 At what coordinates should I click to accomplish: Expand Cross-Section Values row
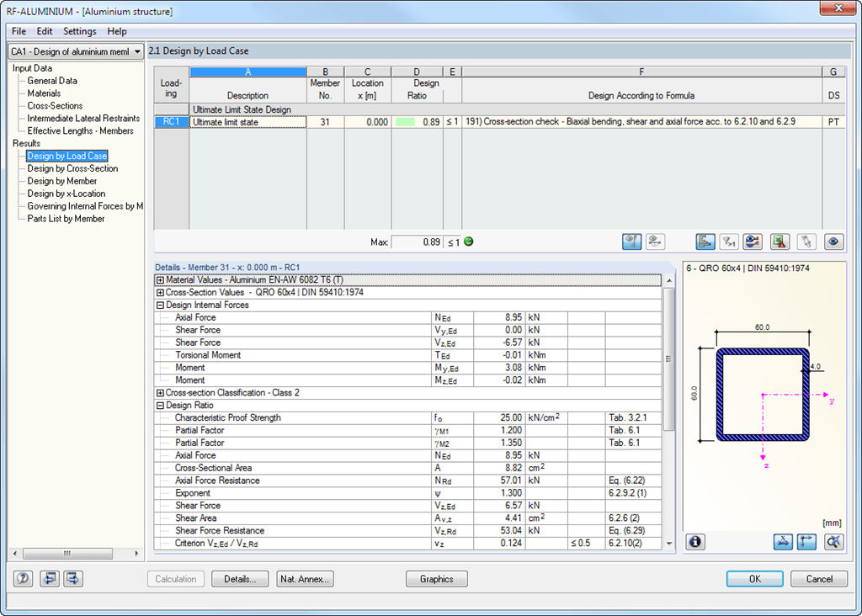tap(160, 293)
